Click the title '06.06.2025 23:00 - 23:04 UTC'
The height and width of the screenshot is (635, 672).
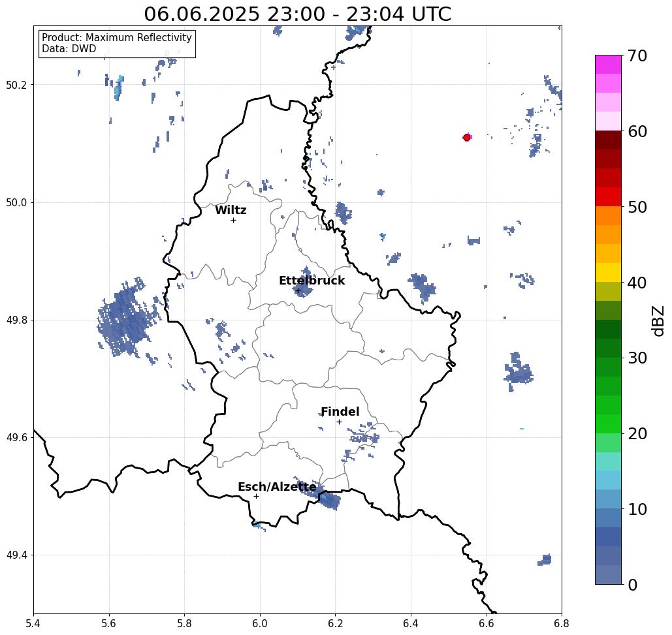click(x=297, y=14)
